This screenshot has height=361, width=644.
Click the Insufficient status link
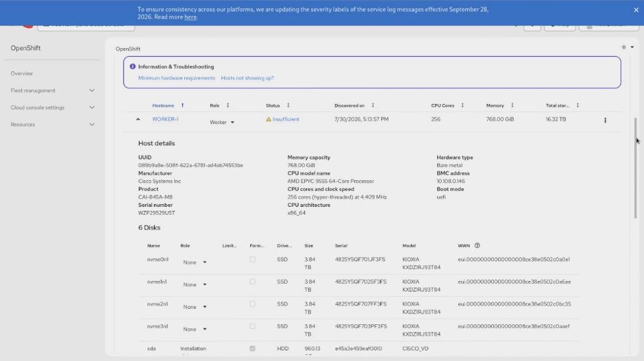[x=286, y=119]
